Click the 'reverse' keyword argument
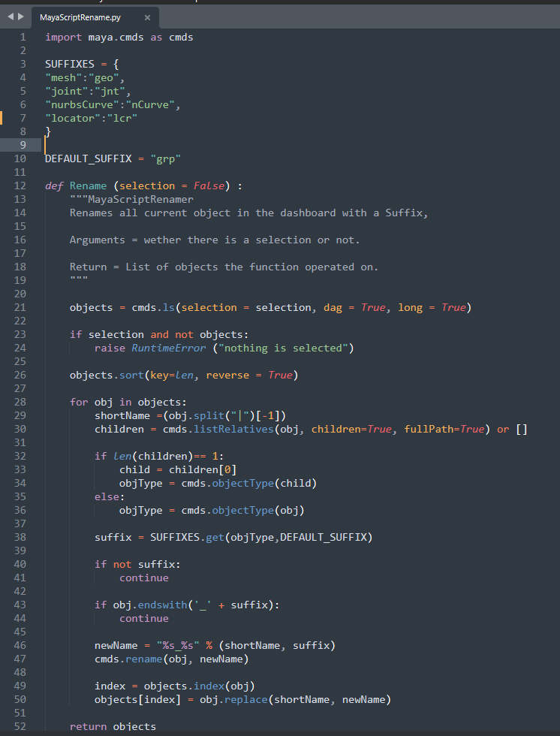The width and height of the screenshot is (560, 736). tap(227, 375)
